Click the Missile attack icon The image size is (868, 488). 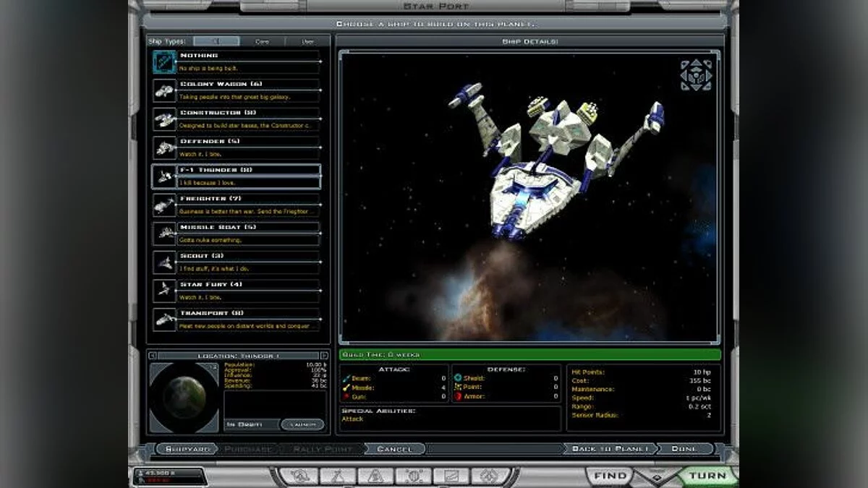click(346, 388)
